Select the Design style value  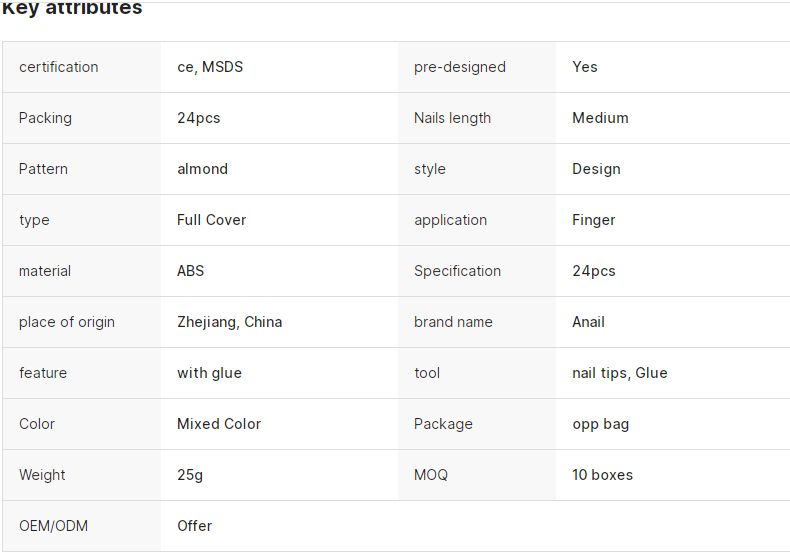tap(596, 169)
